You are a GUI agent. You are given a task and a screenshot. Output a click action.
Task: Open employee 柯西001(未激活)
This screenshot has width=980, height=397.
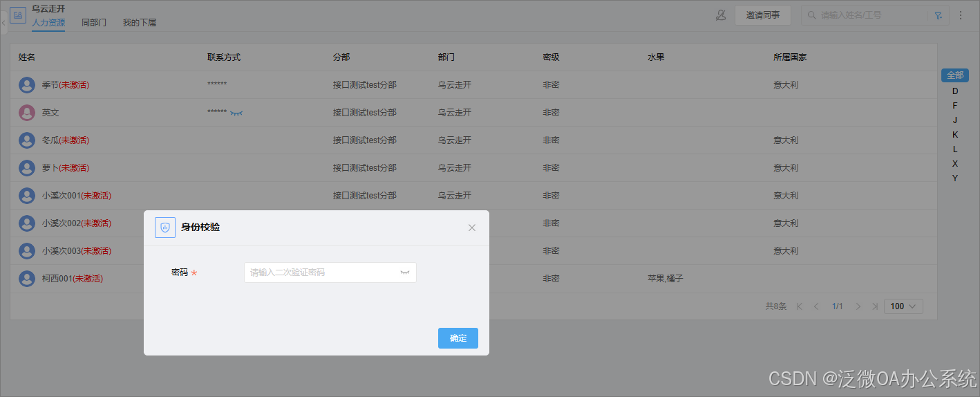[x=73, y=279]
